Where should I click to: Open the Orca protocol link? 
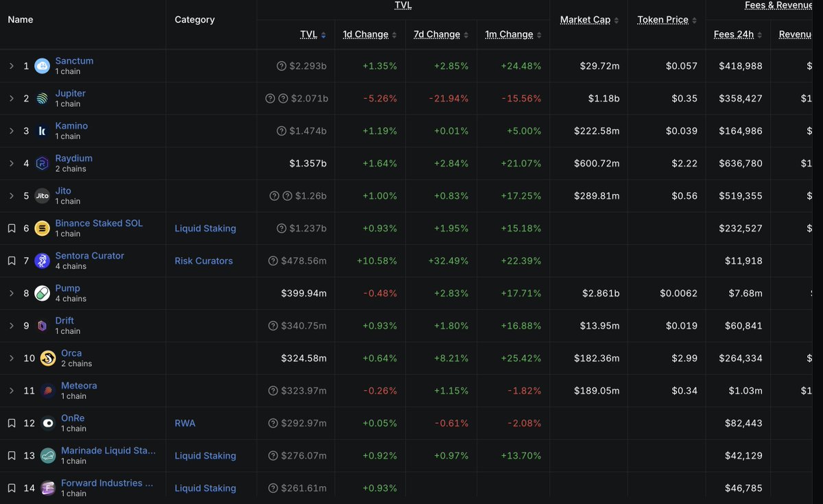pyautogui.click(x=71, y=353)
